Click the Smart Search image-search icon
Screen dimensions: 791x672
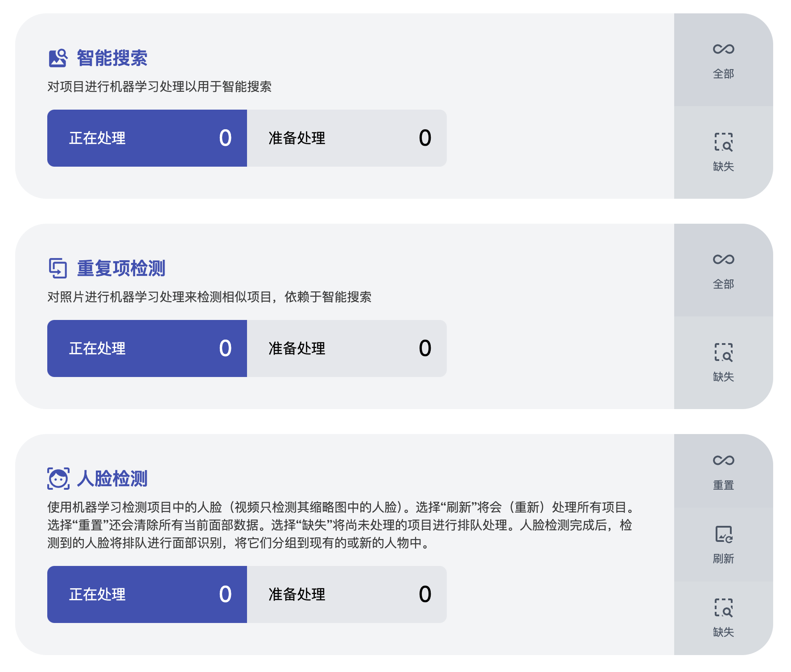click(58, 58)
